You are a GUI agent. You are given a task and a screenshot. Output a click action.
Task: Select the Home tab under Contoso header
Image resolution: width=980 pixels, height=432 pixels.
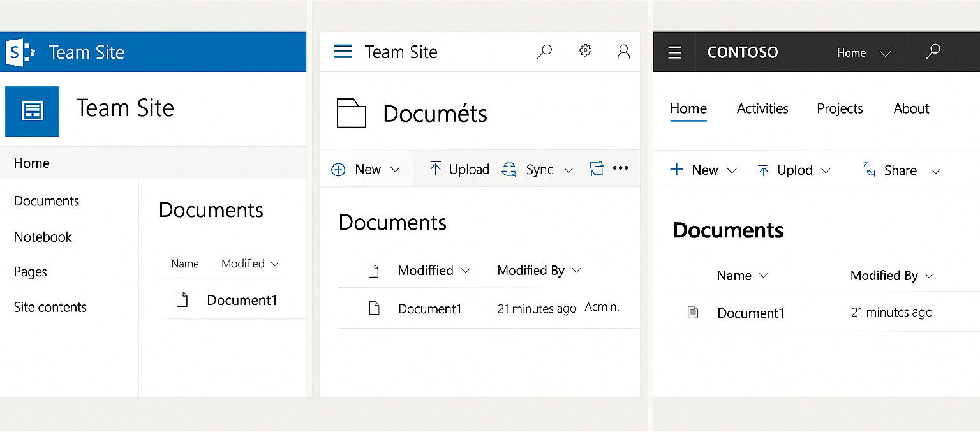688,108
